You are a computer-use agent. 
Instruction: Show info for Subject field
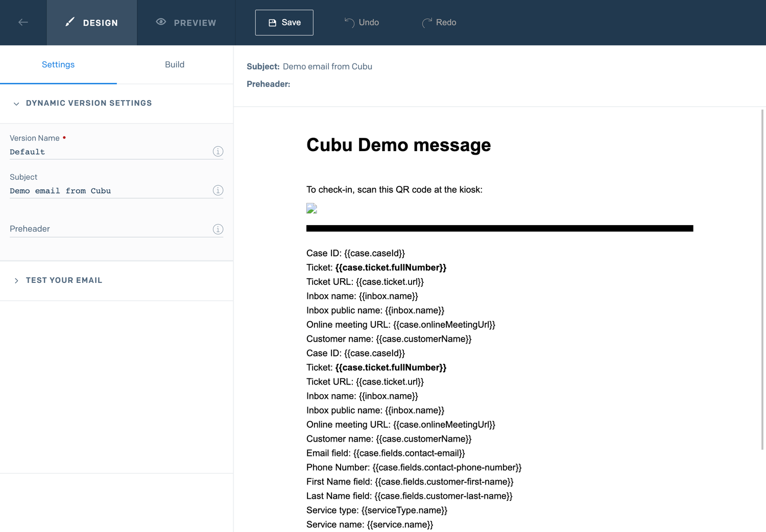tap(218, 190)
